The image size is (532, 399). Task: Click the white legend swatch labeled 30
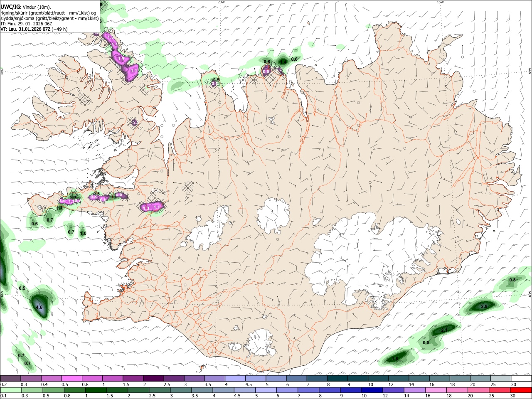tap(521, 378)
